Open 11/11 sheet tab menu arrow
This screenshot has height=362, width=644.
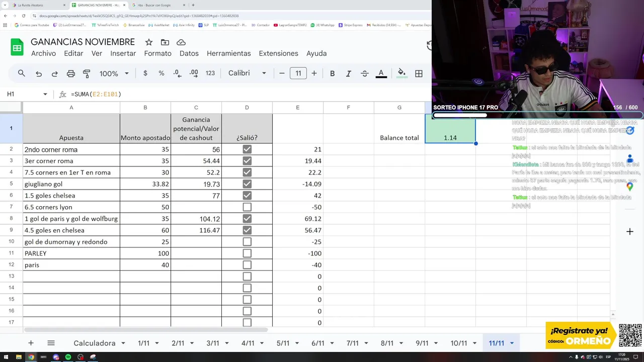(512, 343)
